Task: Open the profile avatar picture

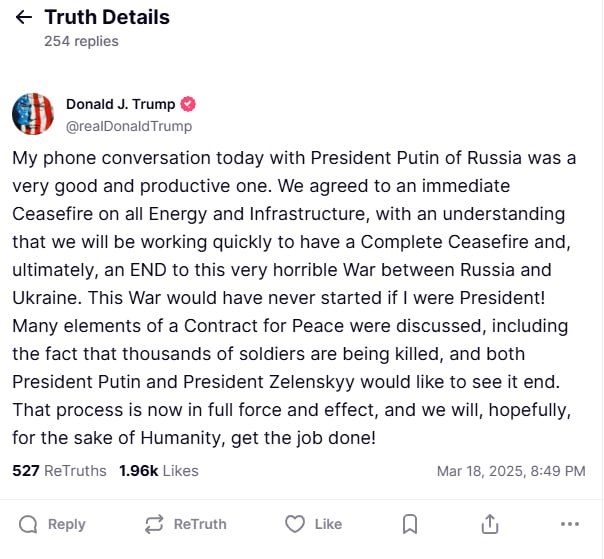Action: [33, 114]
